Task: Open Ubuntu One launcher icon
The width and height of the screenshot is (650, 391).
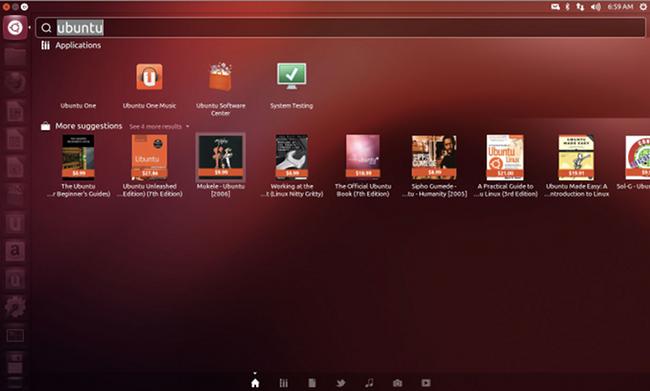Action: [15, 223]
